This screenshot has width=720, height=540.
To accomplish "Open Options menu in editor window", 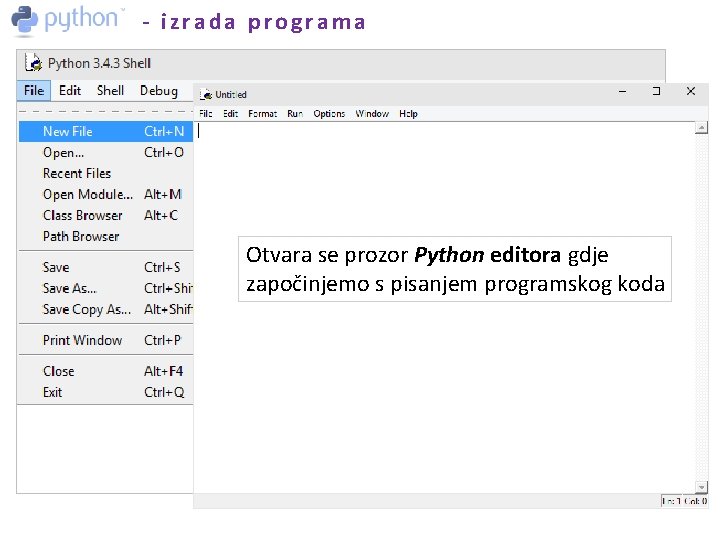I will [x=329, y=113].
